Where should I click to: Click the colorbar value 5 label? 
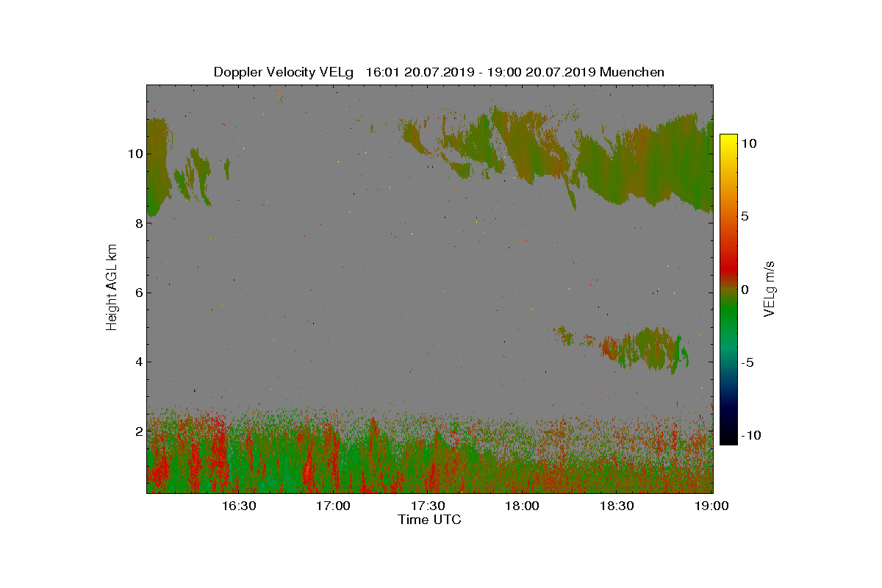pyautogui.click(x=745, y=217)
